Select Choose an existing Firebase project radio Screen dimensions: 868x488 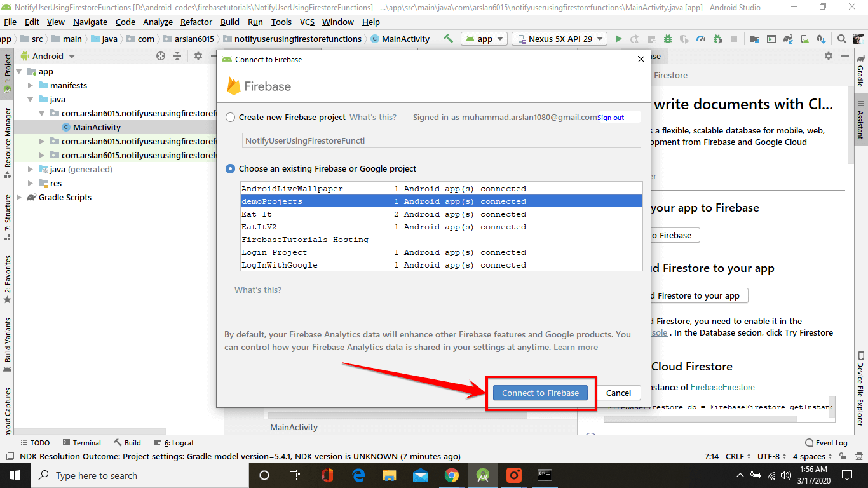click(230, 169)
